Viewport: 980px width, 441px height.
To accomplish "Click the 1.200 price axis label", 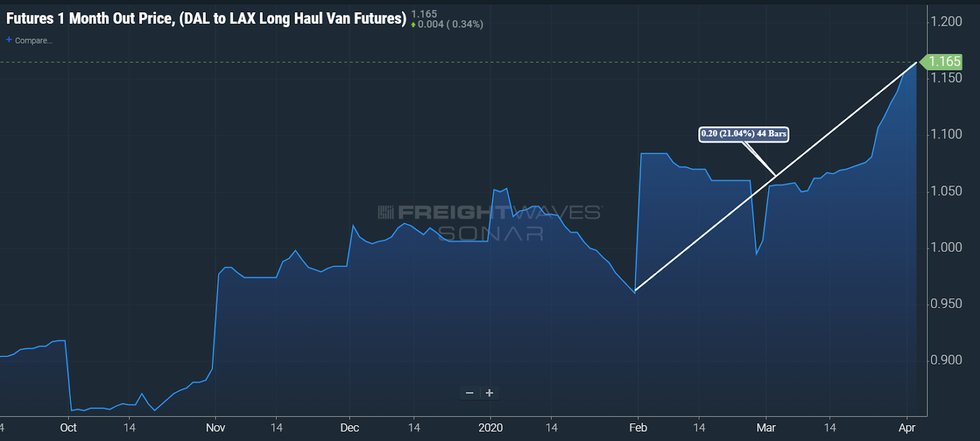I will tap(946, 21).
